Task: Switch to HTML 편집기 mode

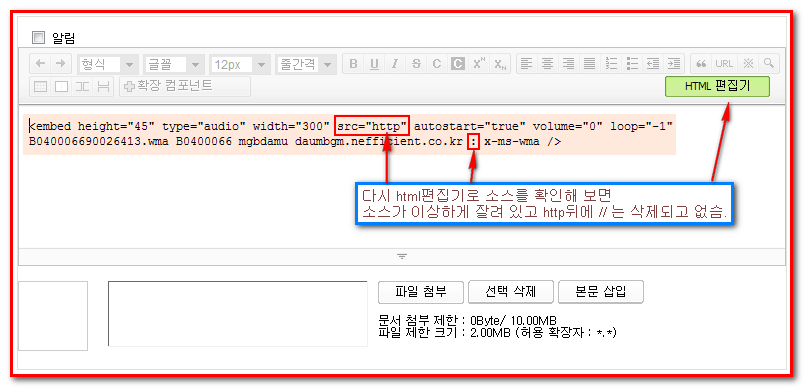Action: click(717, 87)
